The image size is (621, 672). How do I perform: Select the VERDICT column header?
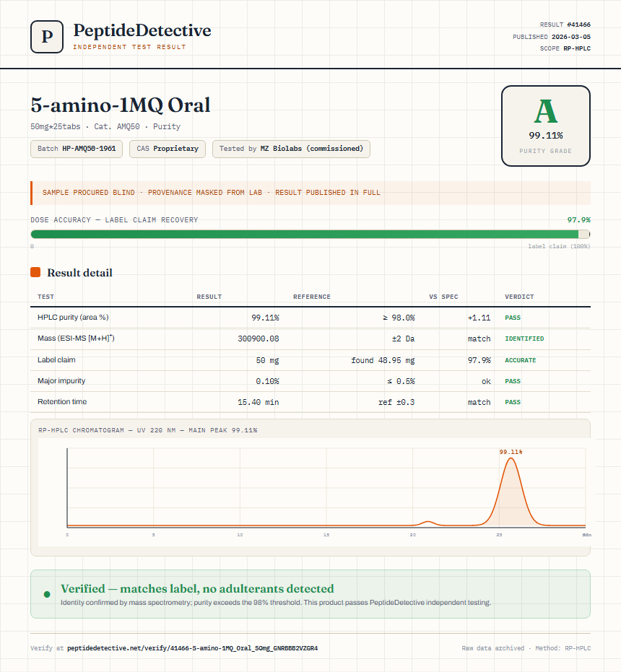519,297
